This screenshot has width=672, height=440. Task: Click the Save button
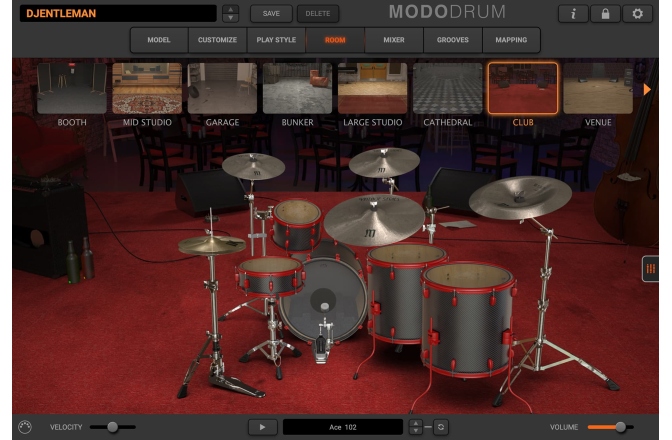tap(271, 14)
